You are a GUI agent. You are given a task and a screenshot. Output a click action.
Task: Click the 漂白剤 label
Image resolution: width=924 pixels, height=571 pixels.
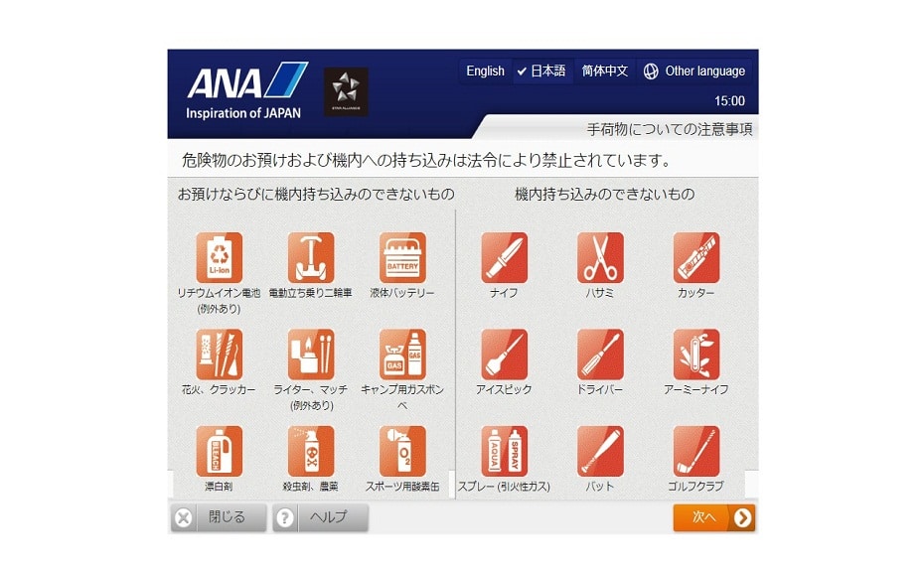tap(219, 487)
